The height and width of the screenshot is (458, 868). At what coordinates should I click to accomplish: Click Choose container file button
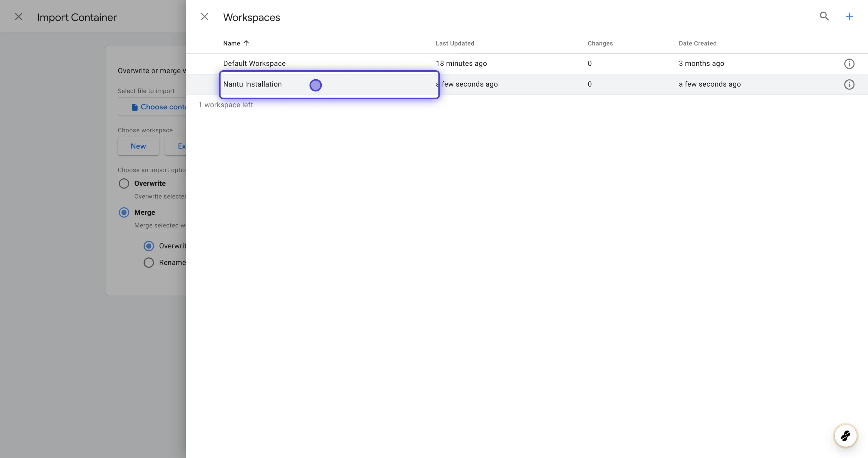click(x=152, y=107)
